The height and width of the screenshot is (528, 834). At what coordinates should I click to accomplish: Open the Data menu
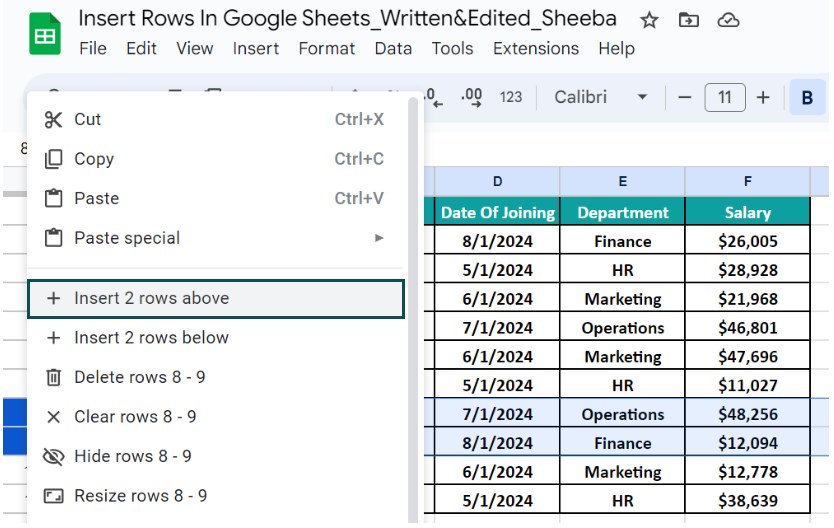(393, 48)
